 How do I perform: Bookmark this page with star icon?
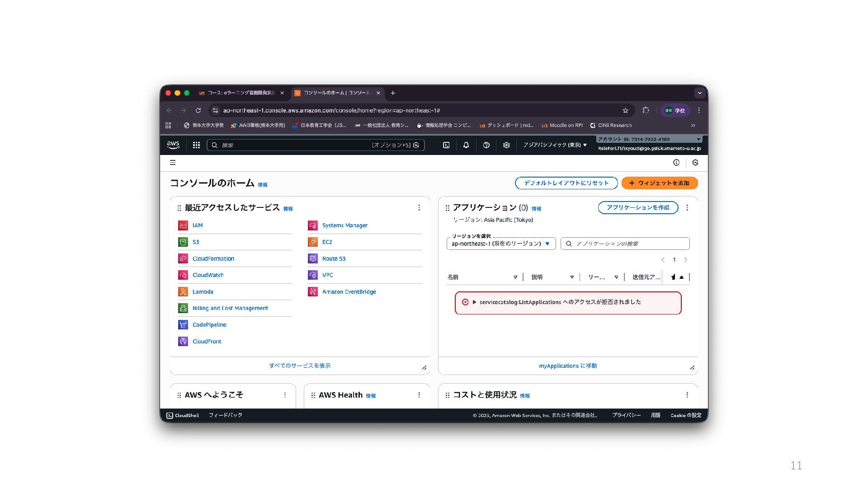625,110
